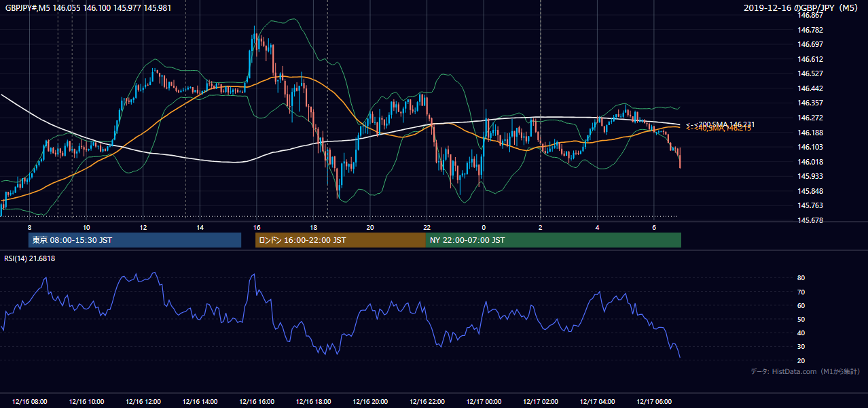Click the bottom date label 12/17 04:00
The image size is (868, 408).
click(598, 402)
